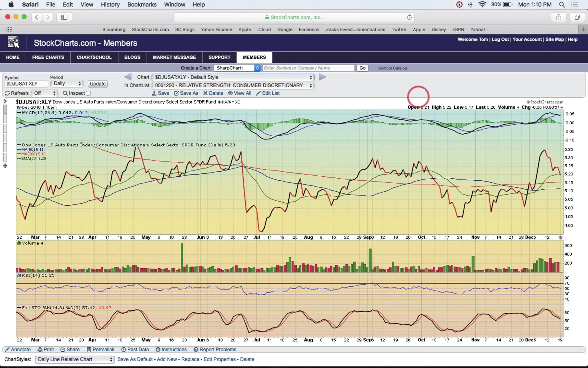Go forward with Safari's forward arrow
This screenshot has height=368, width=588.
[48, 17]
